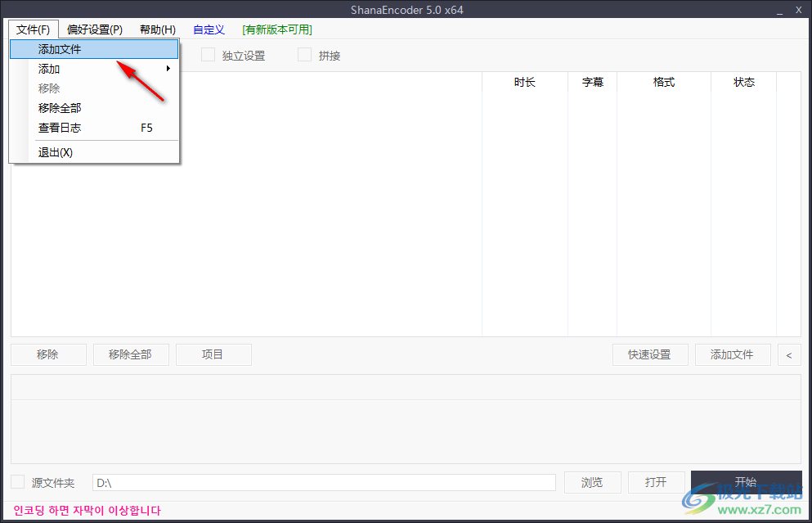Click the 移除 button below the list
This screenshot has height=523, width=812.
point(48,354)
